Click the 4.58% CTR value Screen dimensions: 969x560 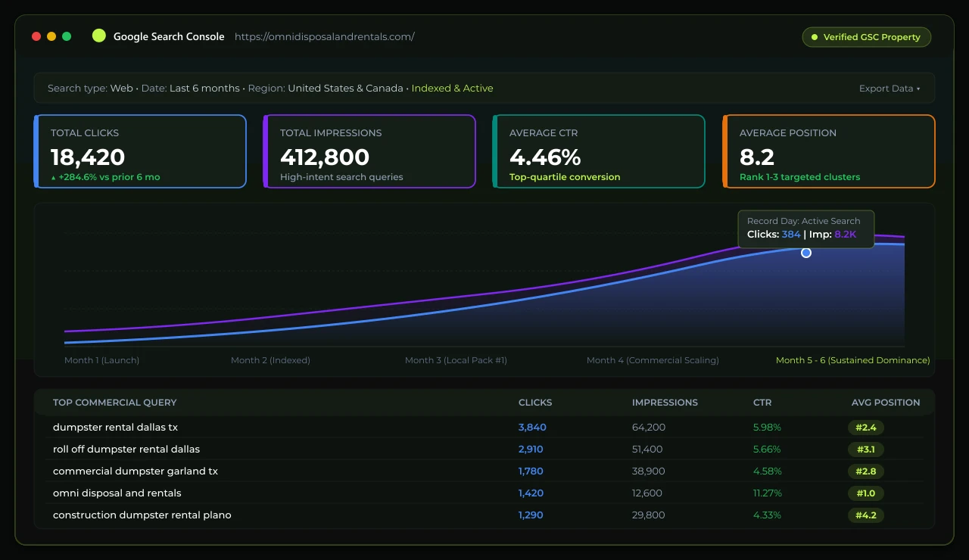(x=767, y=471)
